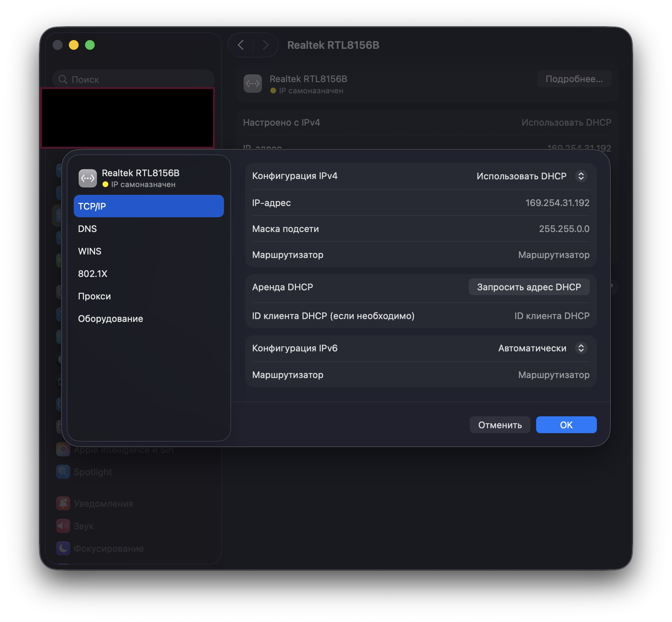Switch to the DNS section
The image size is (672, 622).
[87, 229]
